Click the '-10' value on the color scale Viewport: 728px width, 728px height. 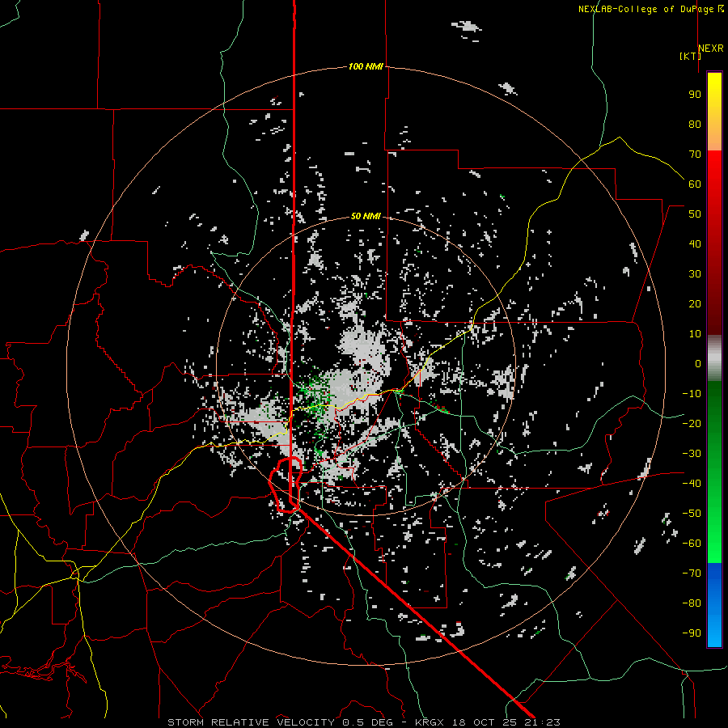click(692, 394)
